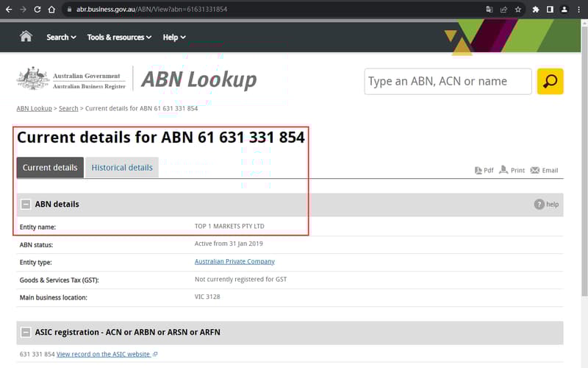Click the ABN status label
Viewport: 588px width, 368px height.
[x=36, y=245]
